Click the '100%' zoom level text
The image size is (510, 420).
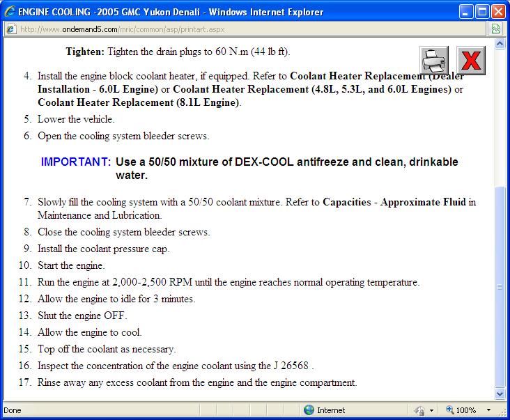click(466, 410)
